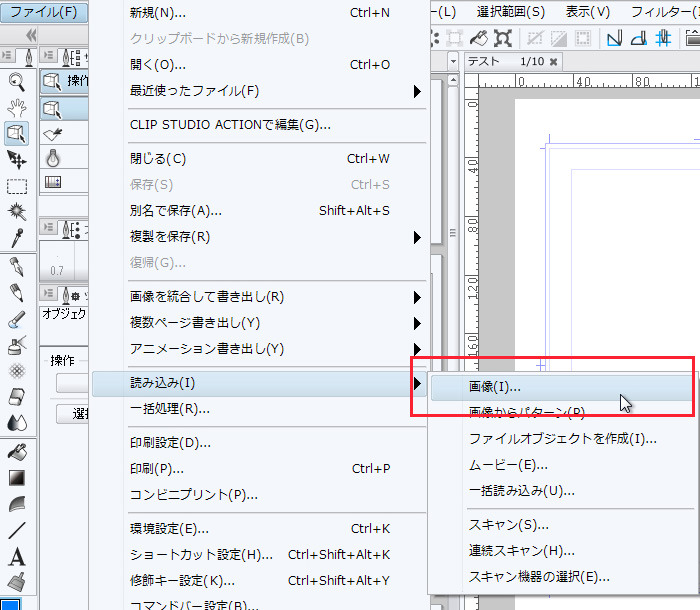The height and width of the screenshot is (610, 700).
Task: Open the sub tool palette menu icon
Action: 48,56
